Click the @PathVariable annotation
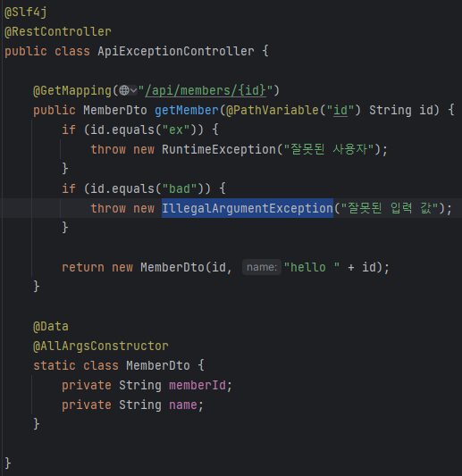This screenshot has width=462, height=476. (x=273, y=110)
